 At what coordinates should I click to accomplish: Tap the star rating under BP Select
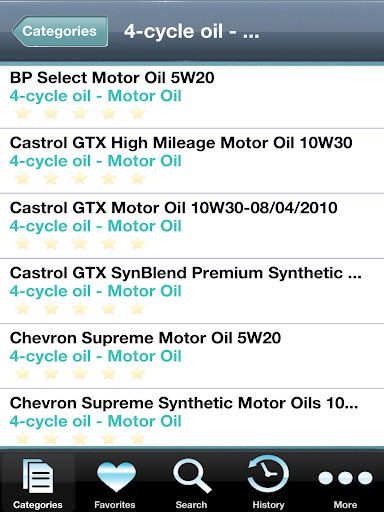click(x=80, y=113)
